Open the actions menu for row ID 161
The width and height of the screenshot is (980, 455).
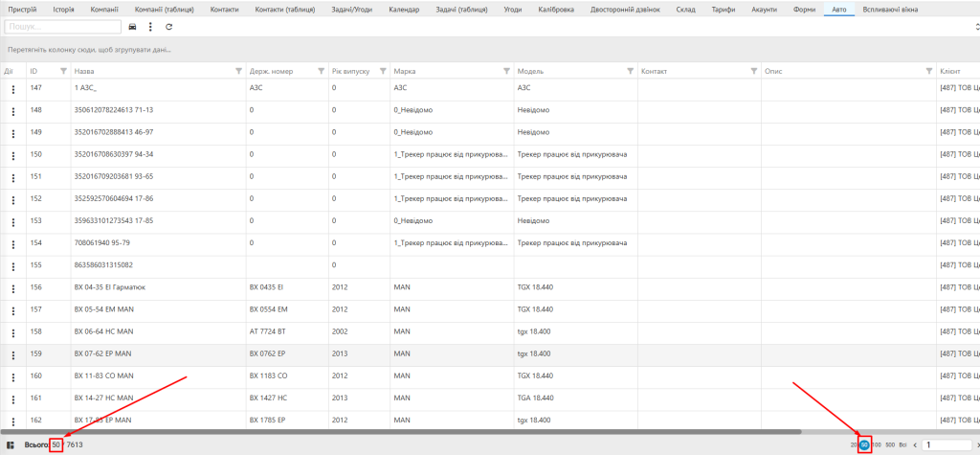[13, 399]
